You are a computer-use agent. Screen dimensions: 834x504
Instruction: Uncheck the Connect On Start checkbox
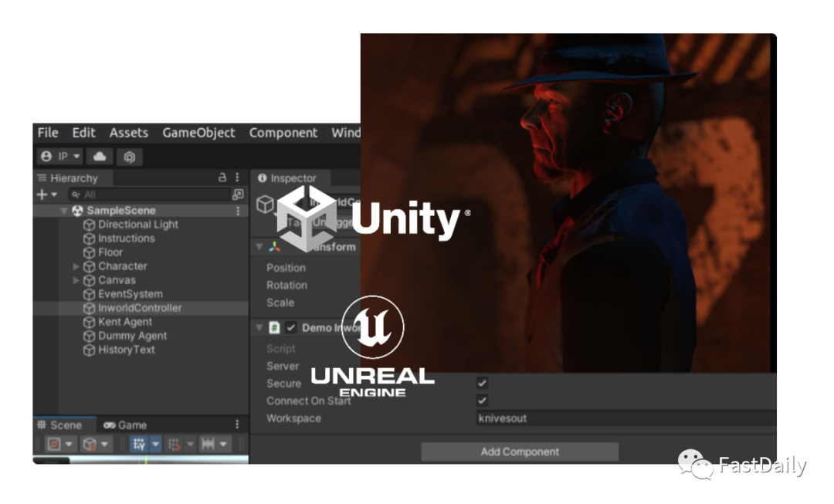482,401
